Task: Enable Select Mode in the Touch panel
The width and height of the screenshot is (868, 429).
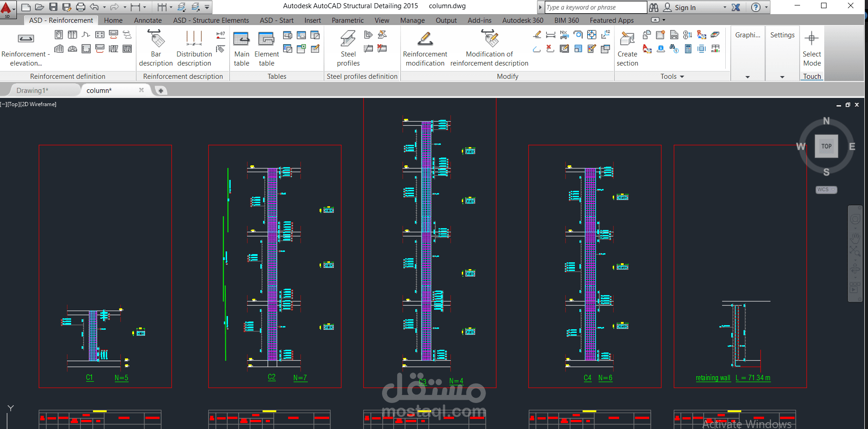Action: [811, 47]
